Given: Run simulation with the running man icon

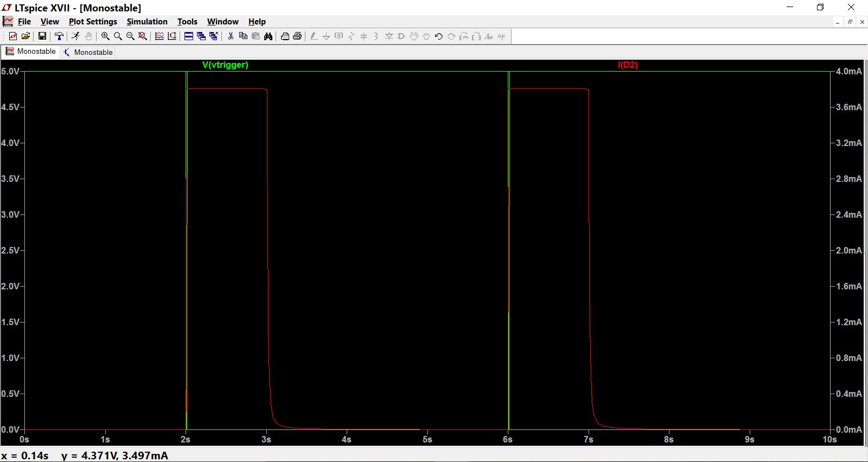Looking at the screenshot, I should coord(75,36).
